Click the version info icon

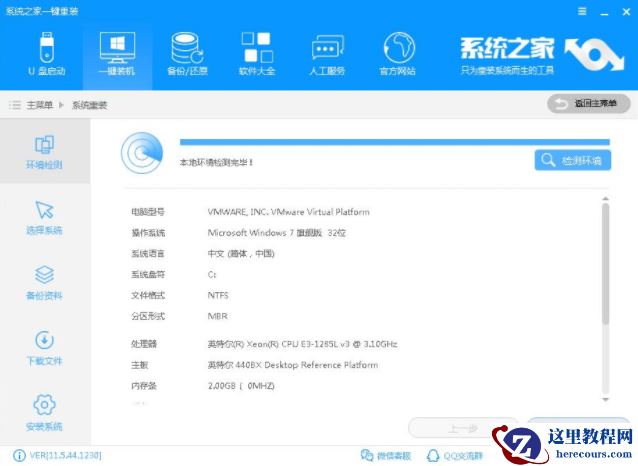coord(19,455)
